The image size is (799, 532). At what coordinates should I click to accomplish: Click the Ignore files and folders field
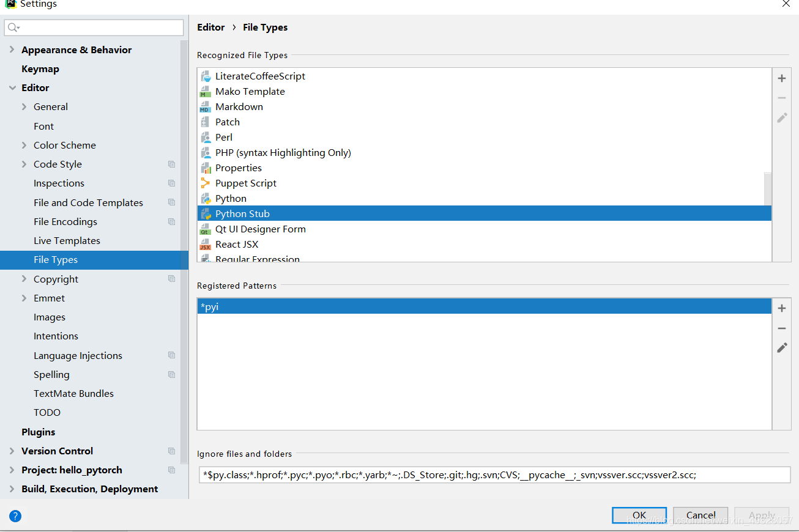coord(494,475)
